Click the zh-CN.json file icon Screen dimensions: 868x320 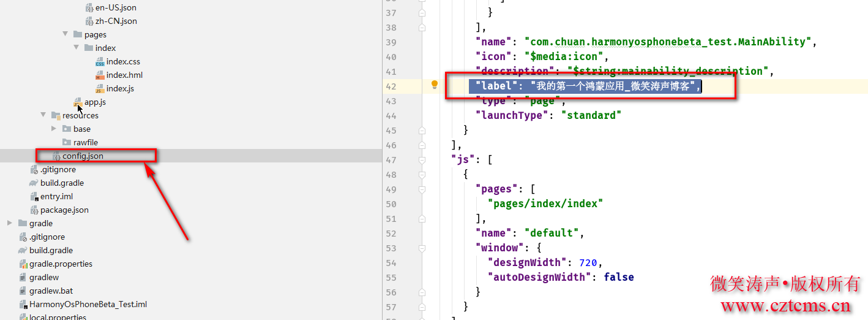(89, 21)
